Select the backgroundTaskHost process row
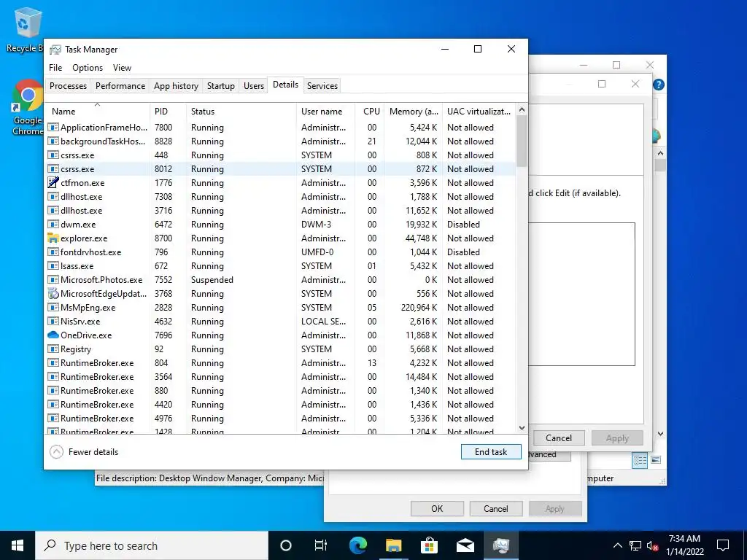Viewport: 747px width, 560px height. pyautogui.click(x=281, y=141)
